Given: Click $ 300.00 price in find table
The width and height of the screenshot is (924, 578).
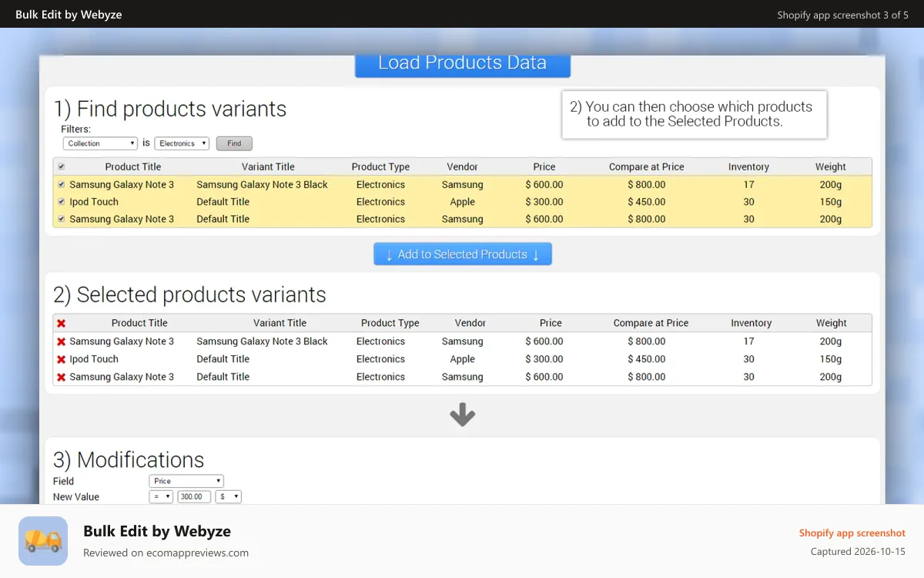Looking at the screenshot, I should click(x=544, y=202).
